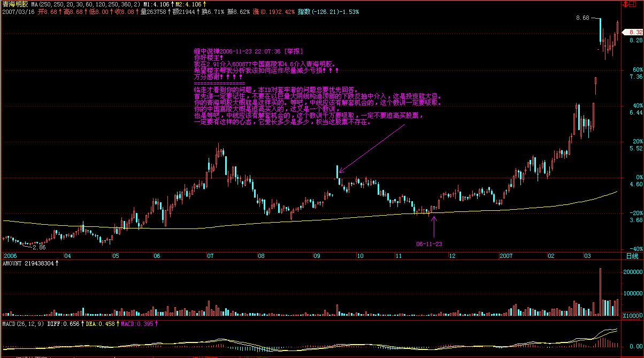Click the red anchor icon
644x358 pixels.
(x=625, y=4)
